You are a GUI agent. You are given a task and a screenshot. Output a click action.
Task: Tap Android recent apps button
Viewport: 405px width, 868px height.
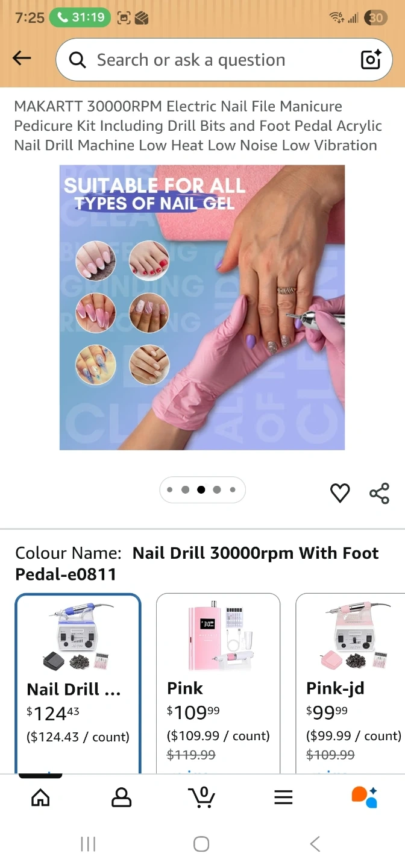coord(88,844)
